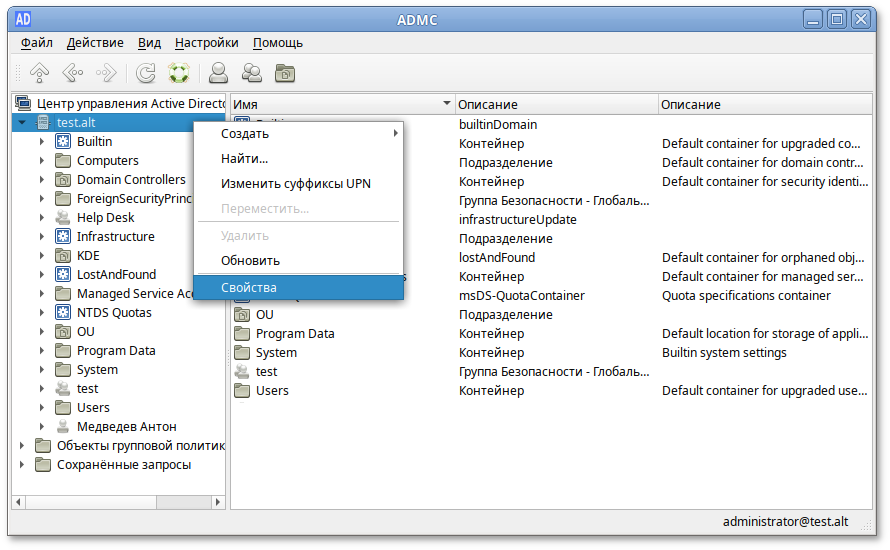Expand the Builtin tree node
This screenshot has width=890, height=550.
point(42,142)
